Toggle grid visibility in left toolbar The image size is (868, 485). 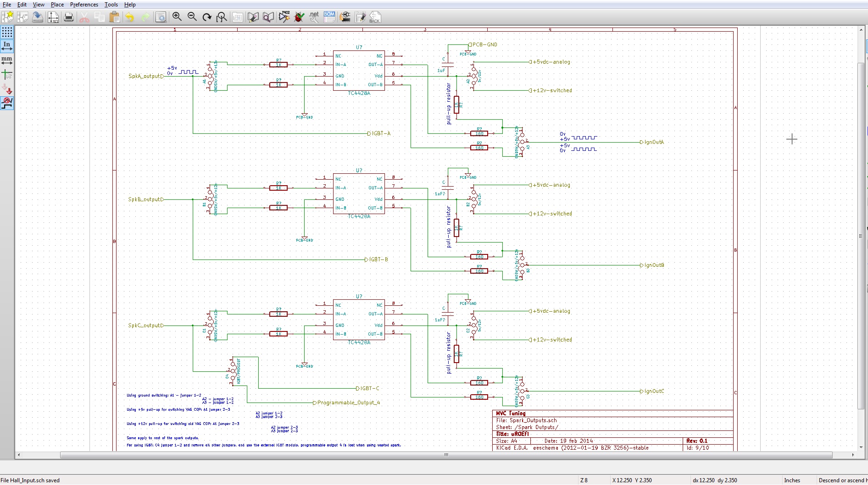click(x=7, y=32)
